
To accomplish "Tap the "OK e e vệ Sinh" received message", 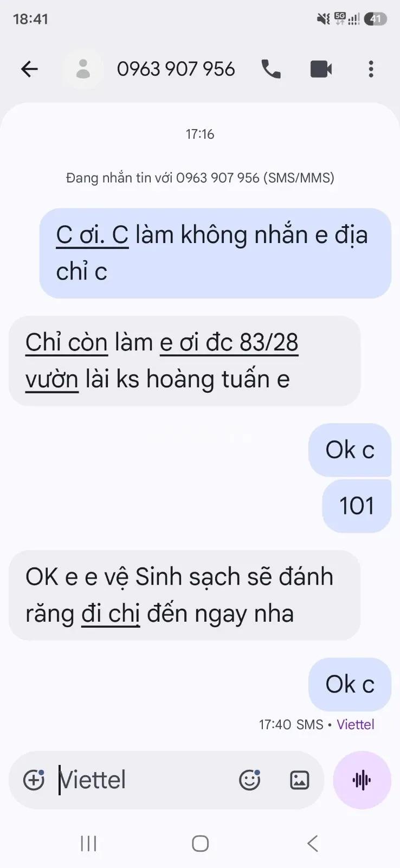I will pyautogui.click(x=184, y=595).
